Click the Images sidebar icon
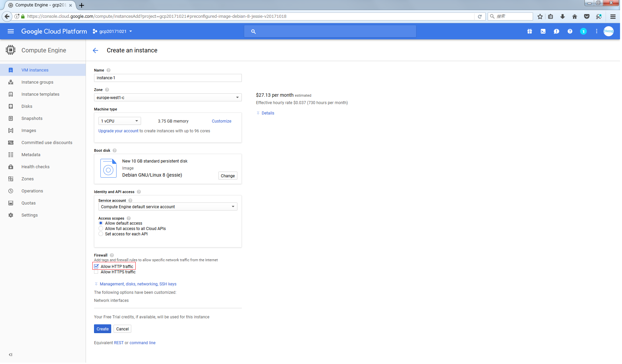The height and width of the screenshot is (364, 622). coord(11,131)
